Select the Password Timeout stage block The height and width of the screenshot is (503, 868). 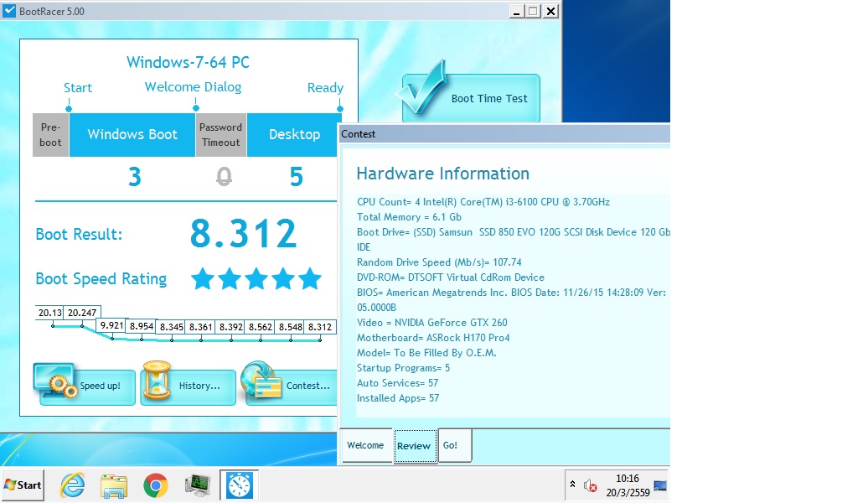coord(221,135)
